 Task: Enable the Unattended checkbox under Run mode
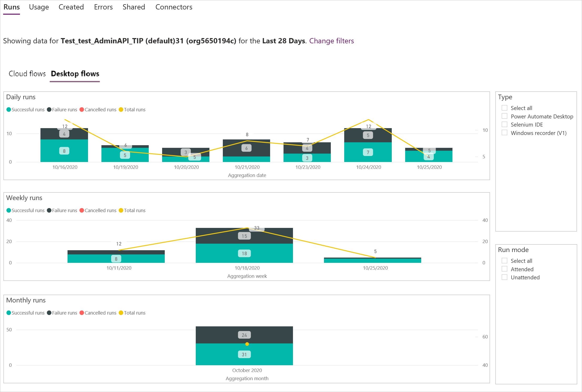tap(503, 277)
